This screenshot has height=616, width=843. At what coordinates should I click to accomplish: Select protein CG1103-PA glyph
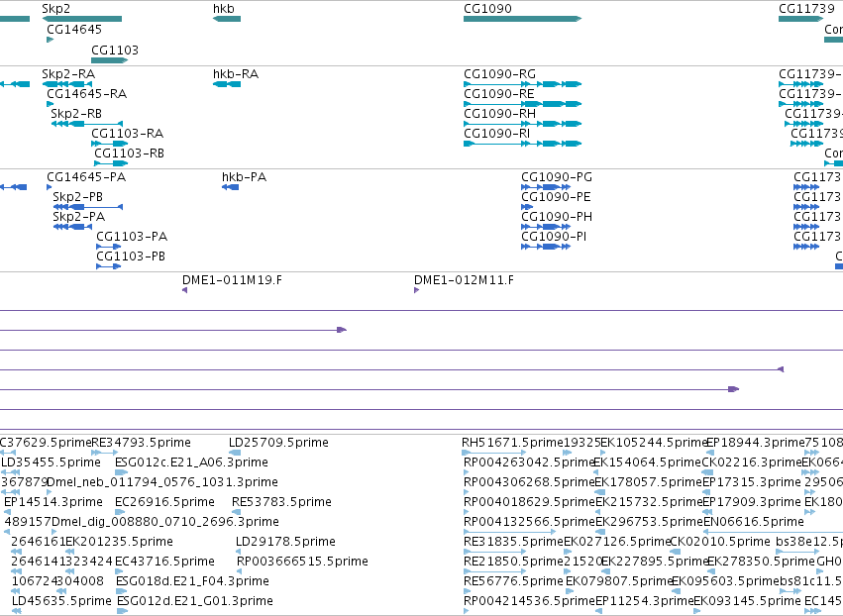[x=109, y=247]
